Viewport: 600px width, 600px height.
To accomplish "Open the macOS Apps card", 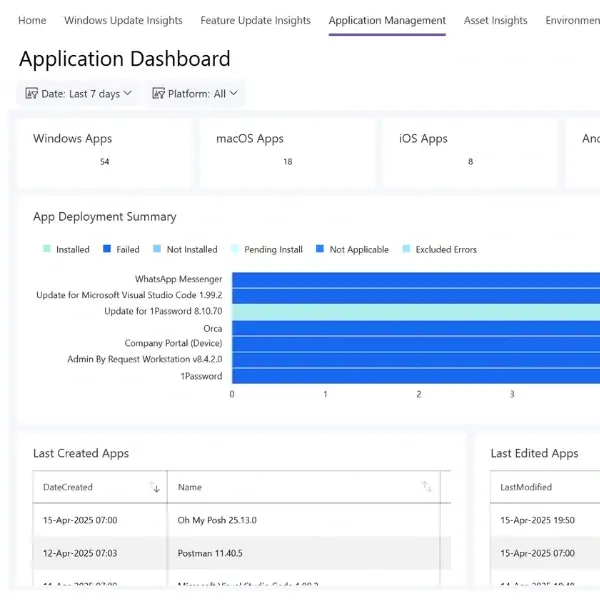I will [x=287, y=153].
